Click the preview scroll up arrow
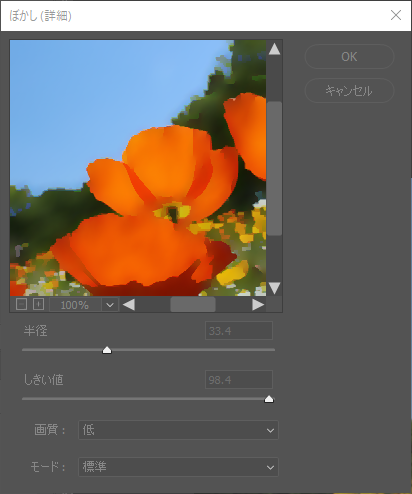The image size is (412, 494). [x=274, y=49]
